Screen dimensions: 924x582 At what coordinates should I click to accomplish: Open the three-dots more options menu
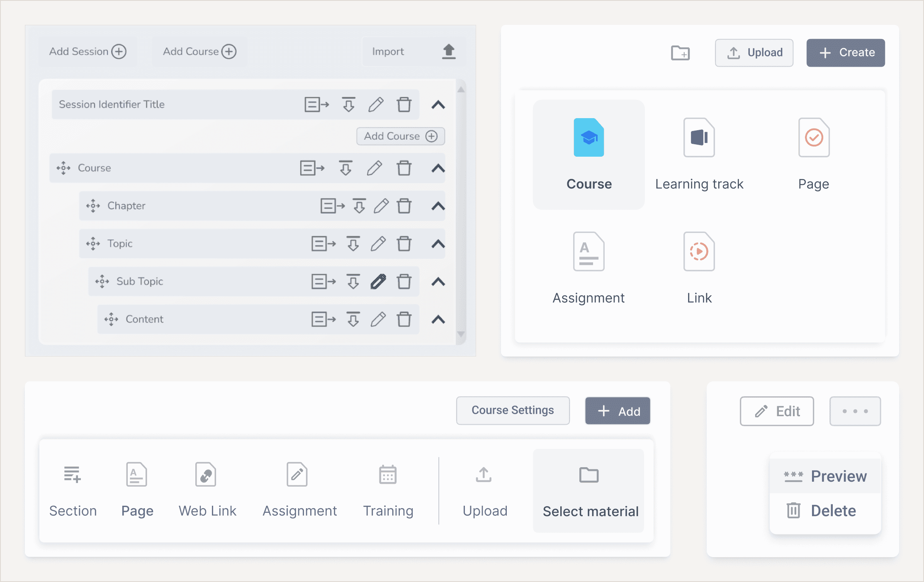click(x=855, y=411)
